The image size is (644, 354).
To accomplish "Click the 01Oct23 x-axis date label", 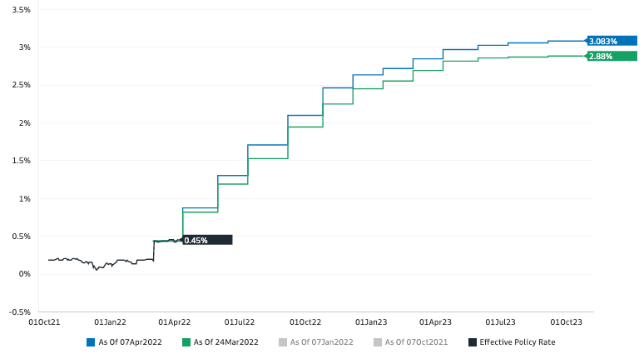I will pyautogui.click(x=567, y=321).
